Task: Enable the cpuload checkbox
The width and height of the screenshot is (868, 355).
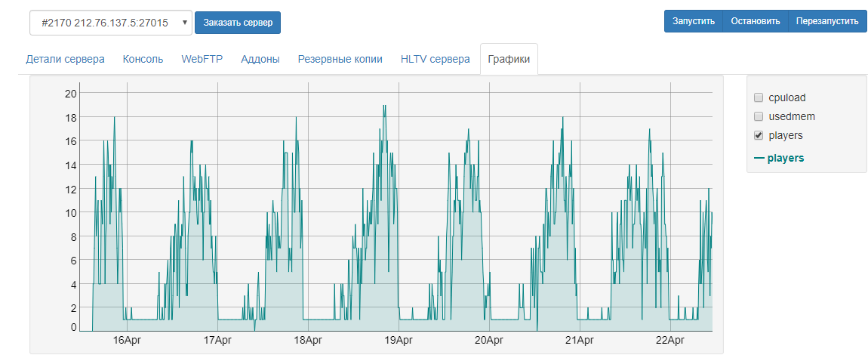Action: (759, 98)
